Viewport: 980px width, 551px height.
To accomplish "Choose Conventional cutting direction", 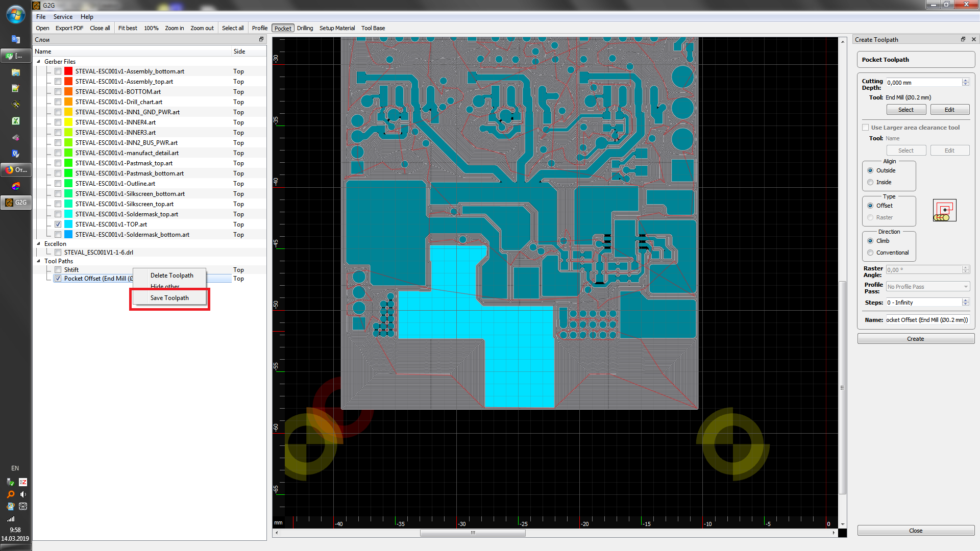I will click(x=870, y=253).
